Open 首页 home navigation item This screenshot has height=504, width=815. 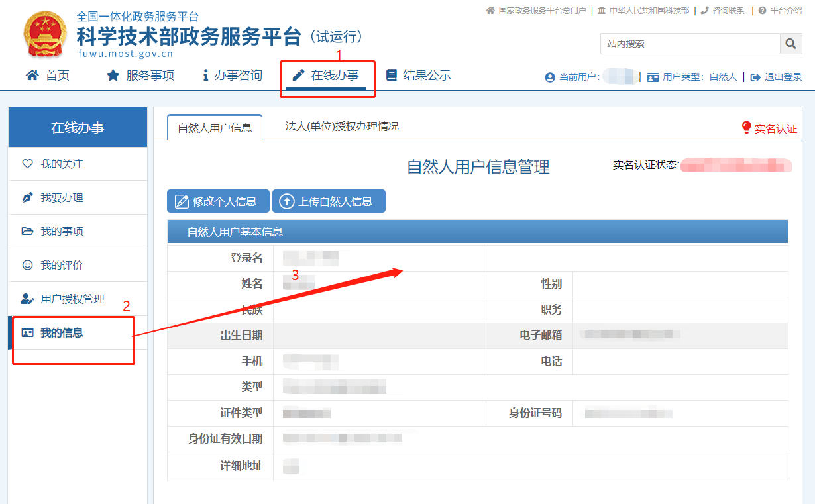pyautogui.click(x=47, y=76)
